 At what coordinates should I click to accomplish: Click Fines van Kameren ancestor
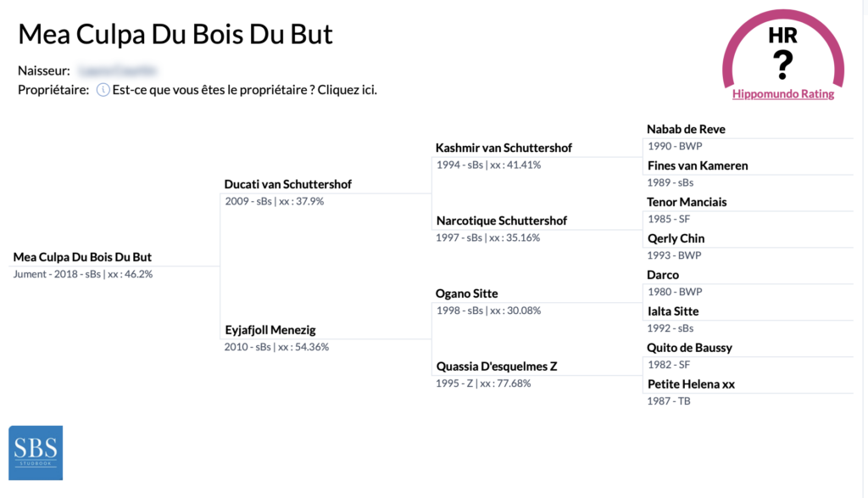point(698,165)
